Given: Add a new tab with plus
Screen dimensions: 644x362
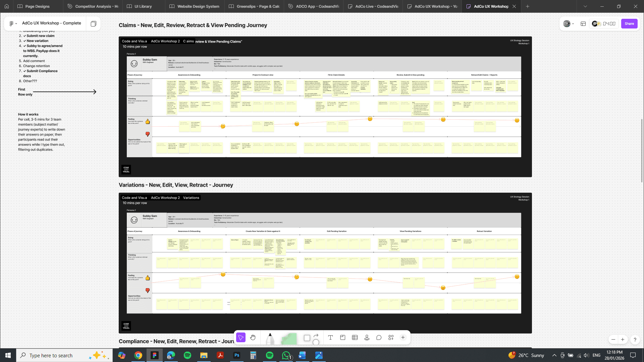Looking at the screenshot, I should (x=528, y=6).
